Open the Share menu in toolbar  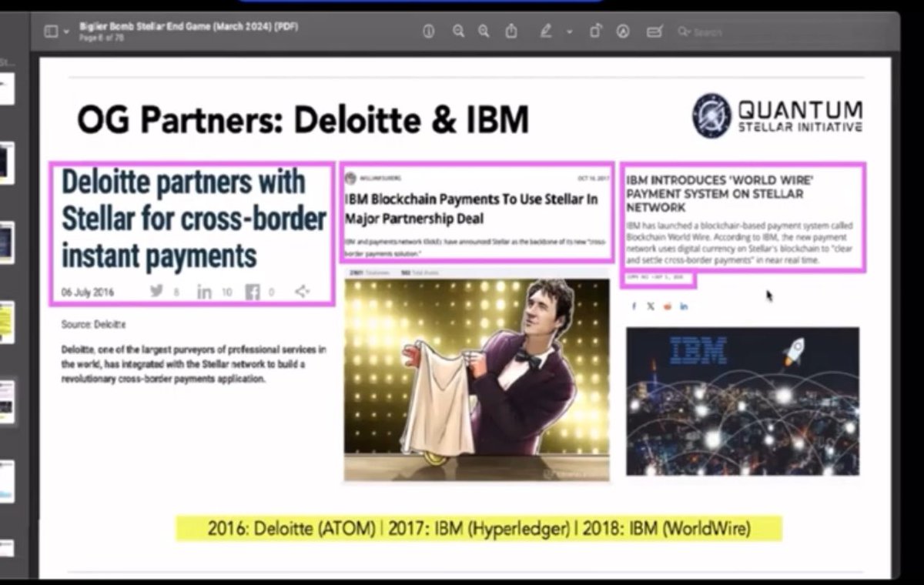pos(511,31)
